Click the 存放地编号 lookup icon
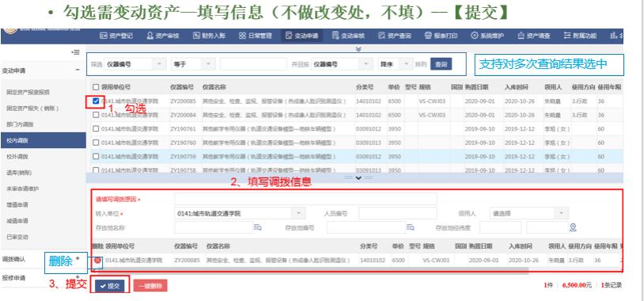Screen dimensions: 644x301 pos(411,227)
